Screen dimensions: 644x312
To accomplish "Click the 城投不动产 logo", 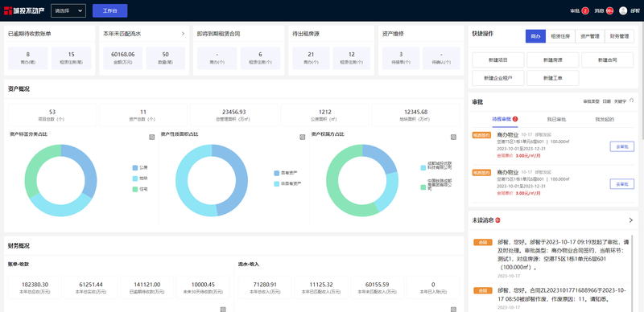I will coord(24,10).
